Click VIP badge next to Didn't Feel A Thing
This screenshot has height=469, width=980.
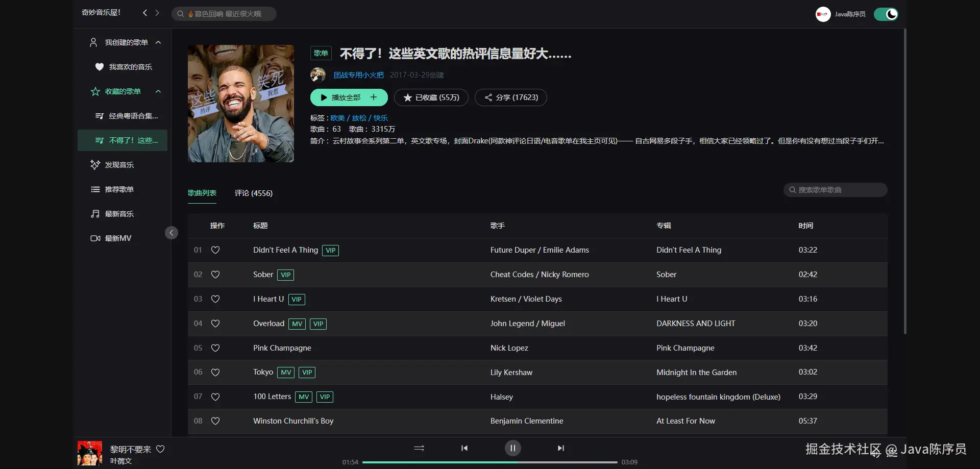pyautogui.click(x=331, y=250)
